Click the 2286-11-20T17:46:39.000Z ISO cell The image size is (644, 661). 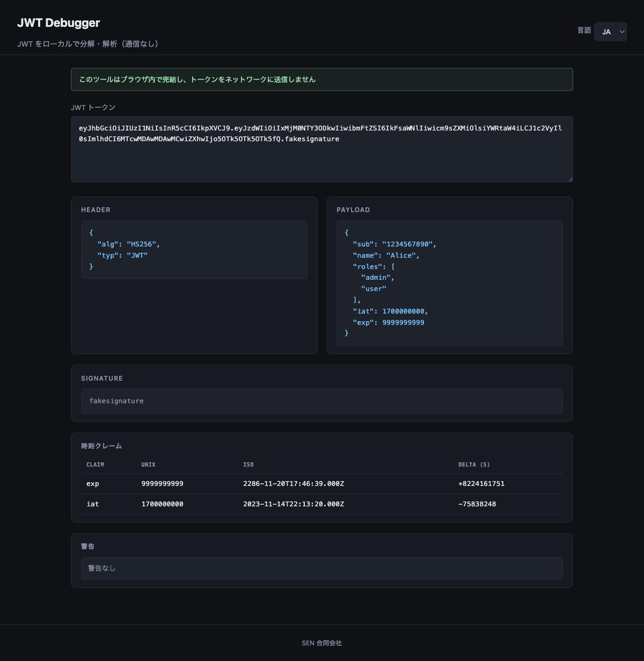(294, 484)
